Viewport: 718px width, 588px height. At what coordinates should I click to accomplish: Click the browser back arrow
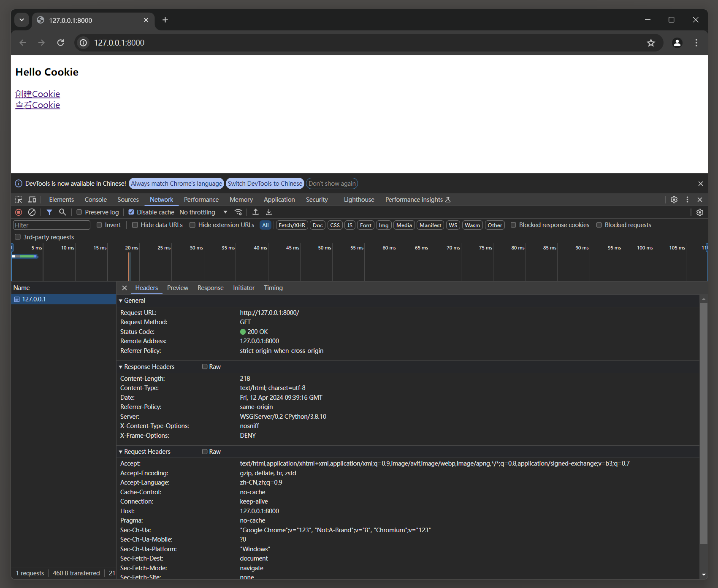(x=23, y=43)
